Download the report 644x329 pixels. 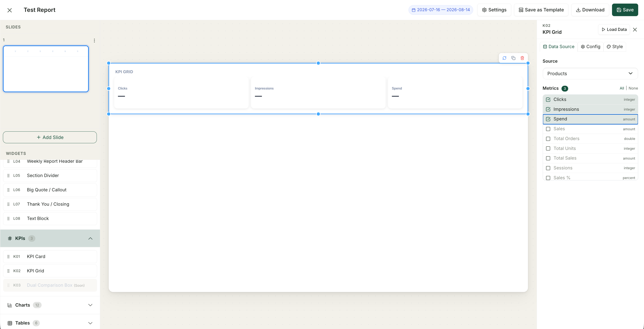coord(590,10)
